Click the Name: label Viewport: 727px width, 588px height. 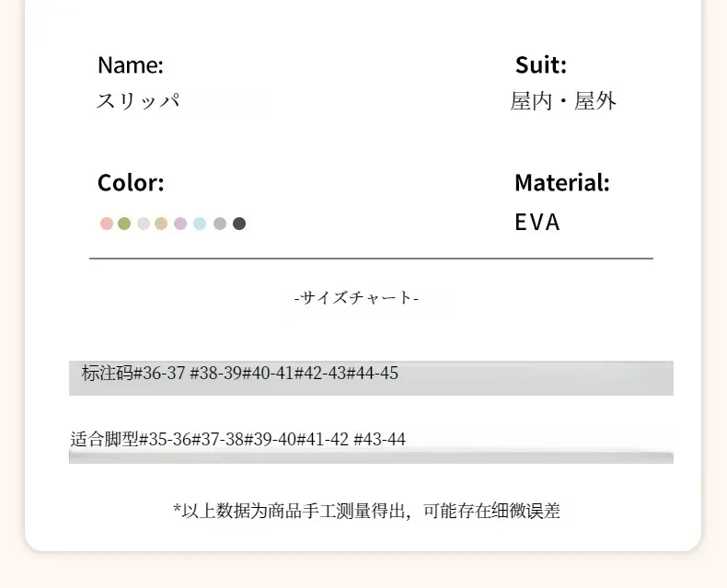tap(131, 64)
